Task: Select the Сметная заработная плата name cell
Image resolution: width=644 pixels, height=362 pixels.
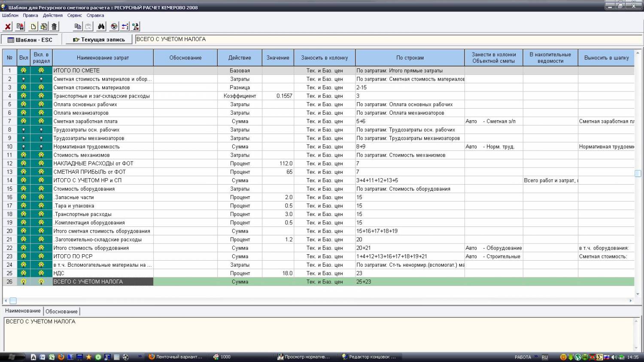Action: coord(103,121)
